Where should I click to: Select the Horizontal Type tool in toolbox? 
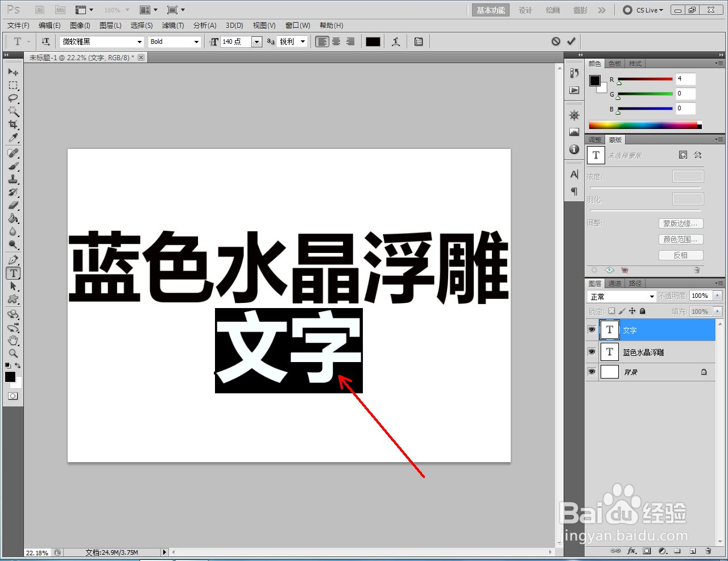coord(14,273)
